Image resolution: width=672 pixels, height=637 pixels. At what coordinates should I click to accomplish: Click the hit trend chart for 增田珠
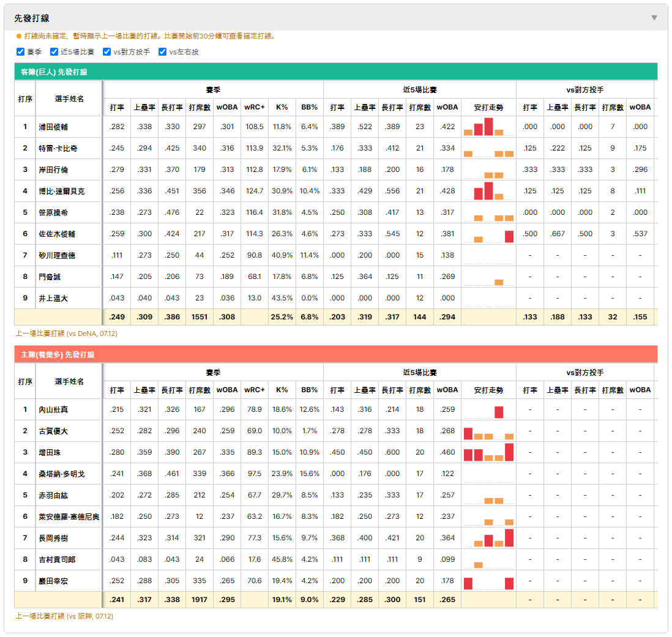[x=488, y=452]
